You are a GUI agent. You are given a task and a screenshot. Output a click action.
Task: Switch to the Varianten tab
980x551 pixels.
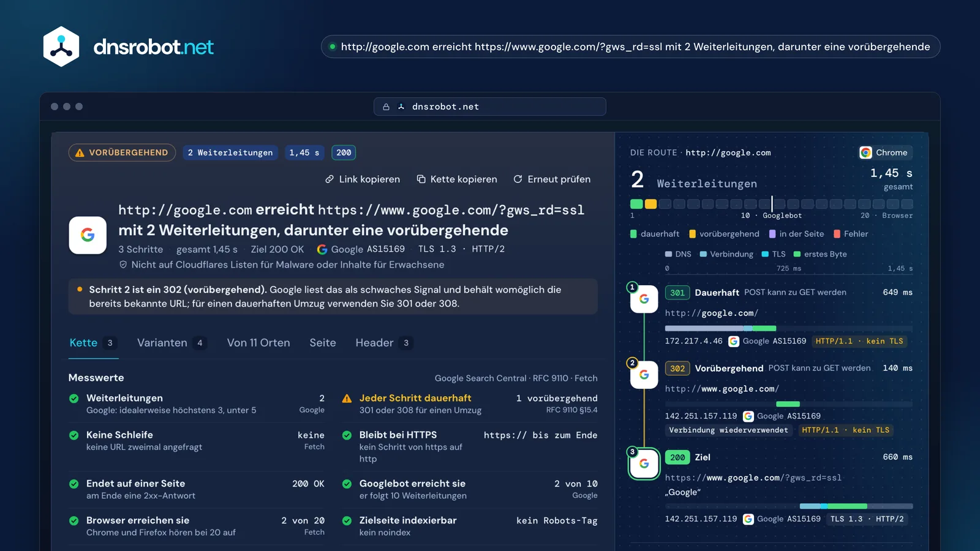171,343
